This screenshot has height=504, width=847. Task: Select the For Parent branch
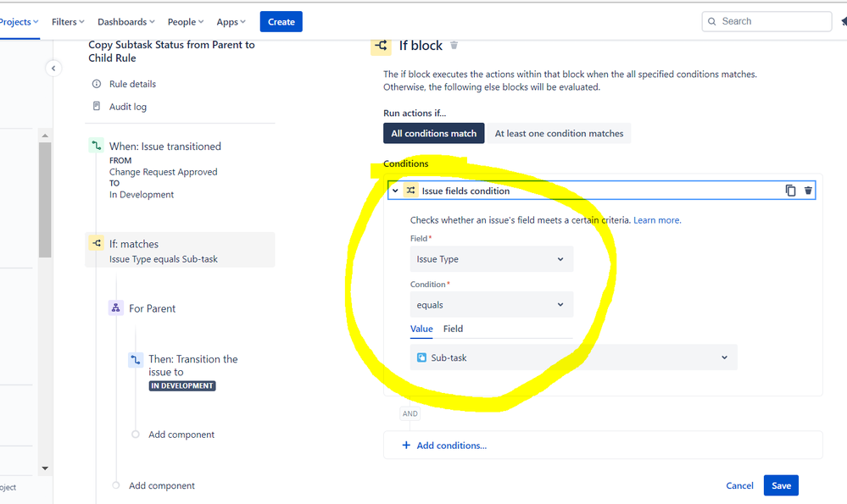(152, 308)
